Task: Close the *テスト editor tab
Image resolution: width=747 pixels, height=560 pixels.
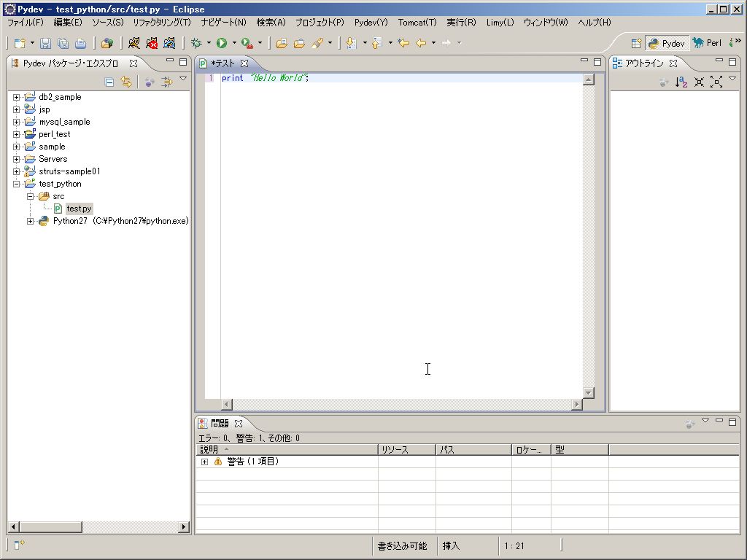Action: click(244, 63)
